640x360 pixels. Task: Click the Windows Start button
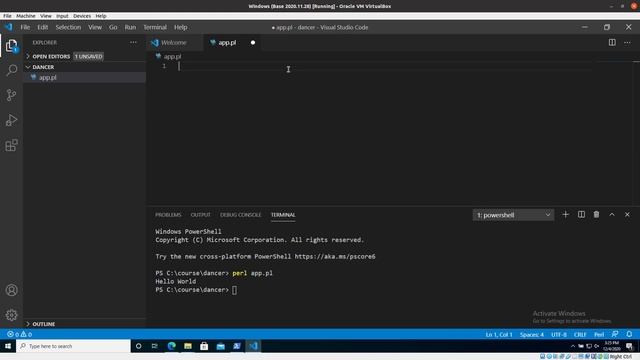coord(8,346)
